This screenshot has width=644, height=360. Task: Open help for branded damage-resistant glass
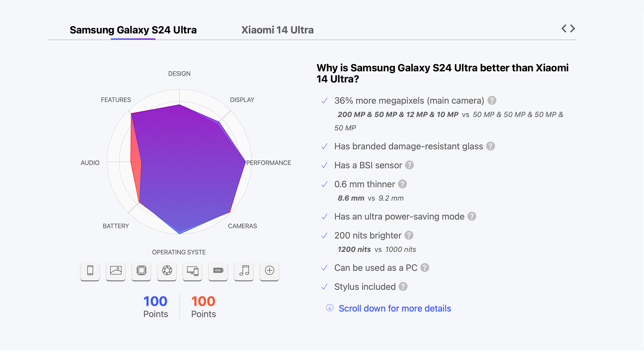pos(490,146)
